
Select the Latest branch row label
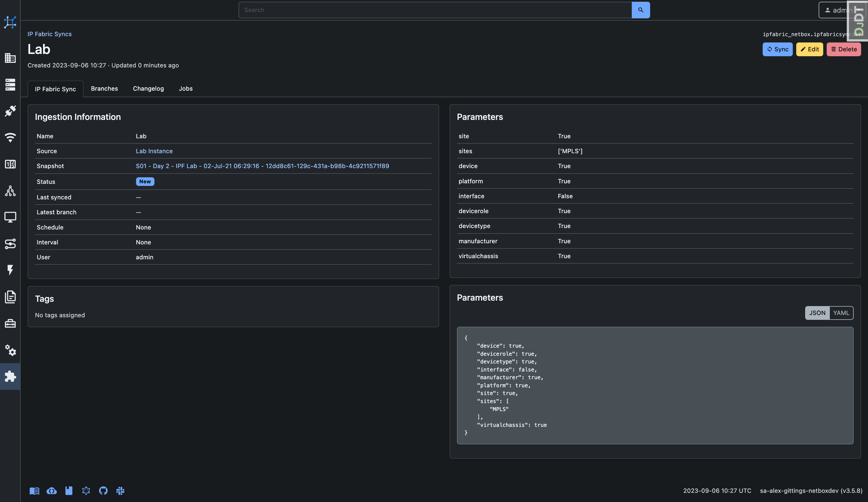pyautogui.click(x=57, y=212)
